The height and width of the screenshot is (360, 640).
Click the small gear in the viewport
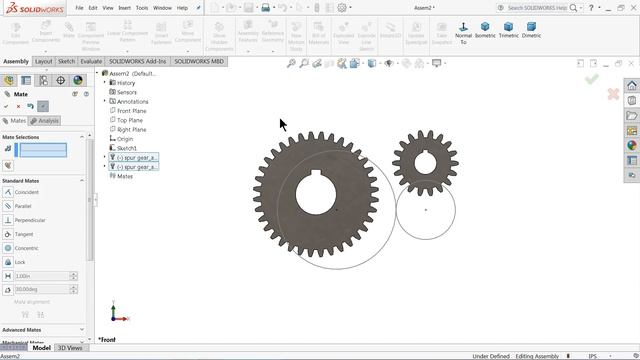425,163
